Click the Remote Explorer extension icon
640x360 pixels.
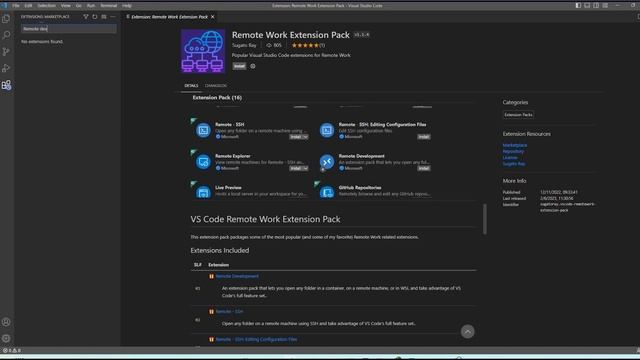tap(203, 162)
